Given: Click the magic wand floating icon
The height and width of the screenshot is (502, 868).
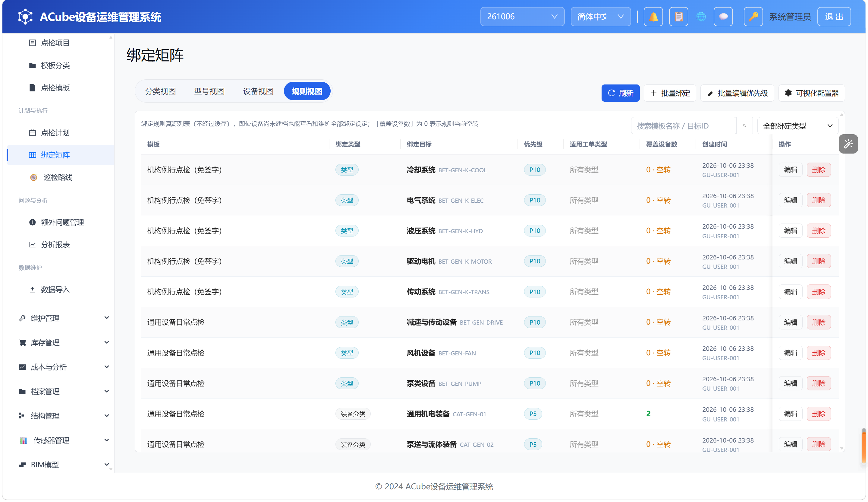Looking at the screenshot, I should [x=848, y=144].
